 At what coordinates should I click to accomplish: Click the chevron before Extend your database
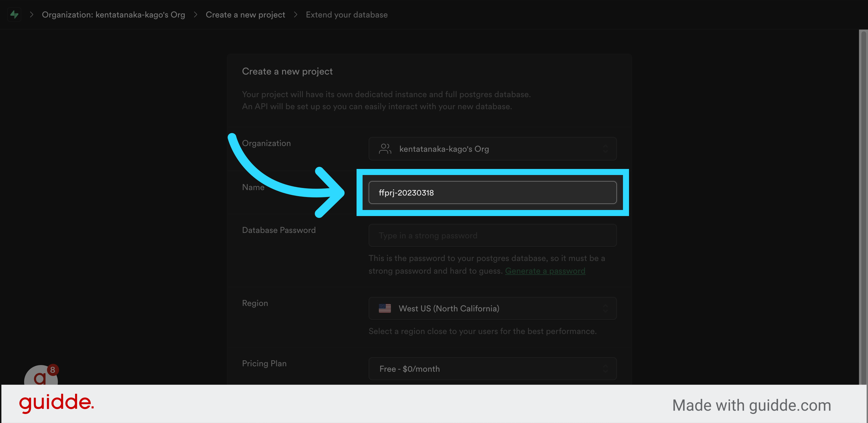(295, 14)
